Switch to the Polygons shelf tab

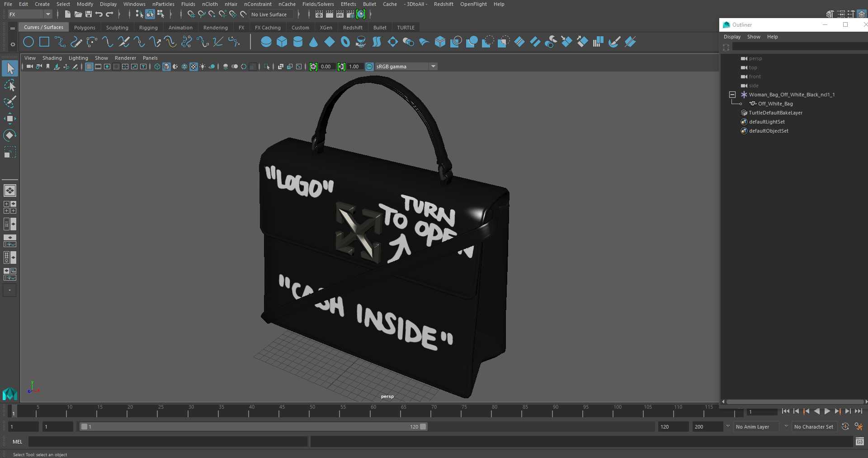85,28
